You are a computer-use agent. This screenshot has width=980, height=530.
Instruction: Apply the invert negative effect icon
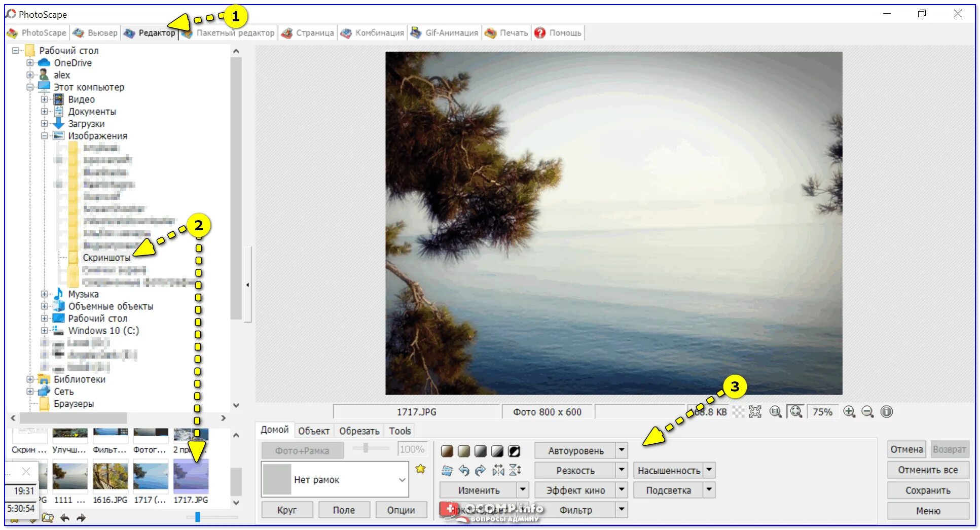point(514,451)
